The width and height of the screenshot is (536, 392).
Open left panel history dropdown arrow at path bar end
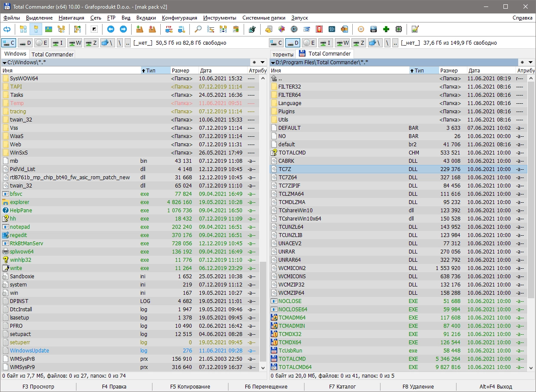point(263,63)
